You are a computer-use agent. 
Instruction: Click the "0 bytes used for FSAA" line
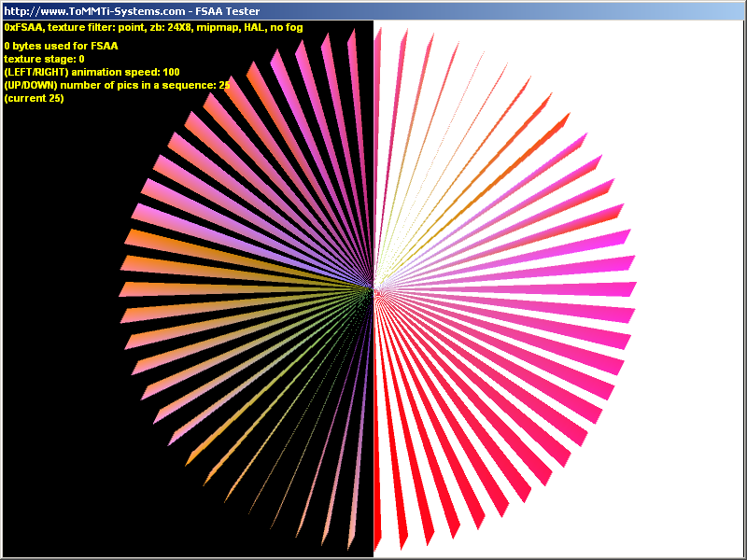click(62, 46)
